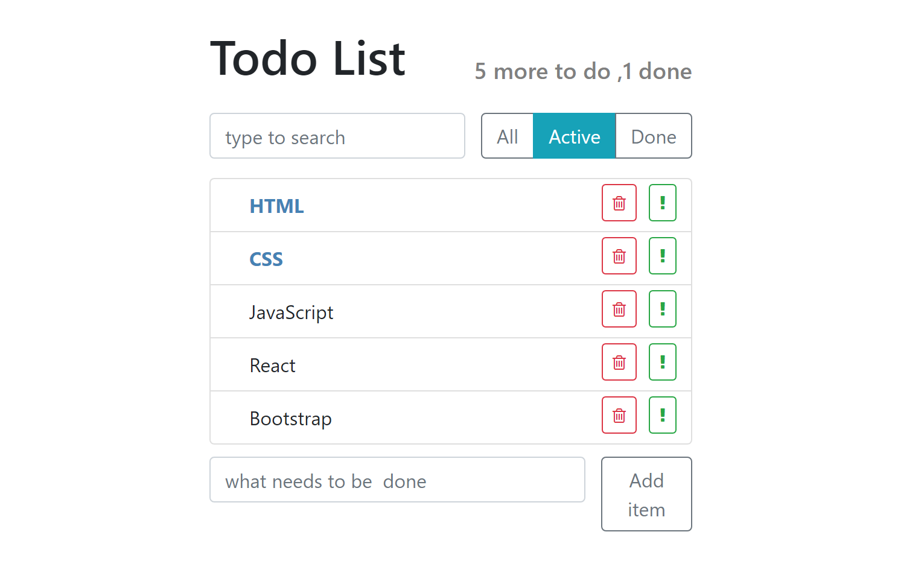
Task: Remove the React item with trash icon
Action: 619,362
